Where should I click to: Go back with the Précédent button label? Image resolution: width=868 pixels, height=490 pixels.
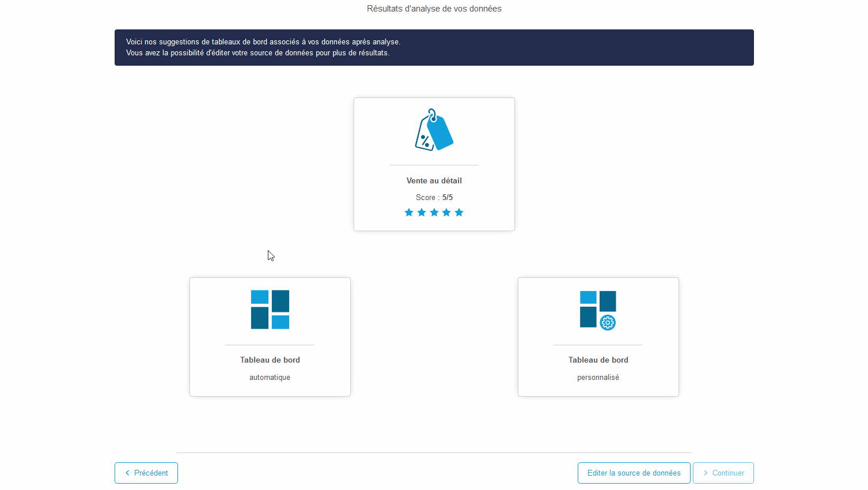coord(151,473)
